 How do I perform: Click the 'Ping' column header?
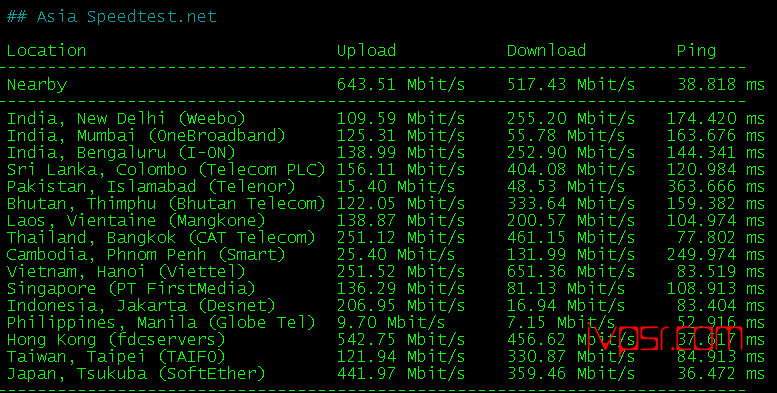click(696, 51)
